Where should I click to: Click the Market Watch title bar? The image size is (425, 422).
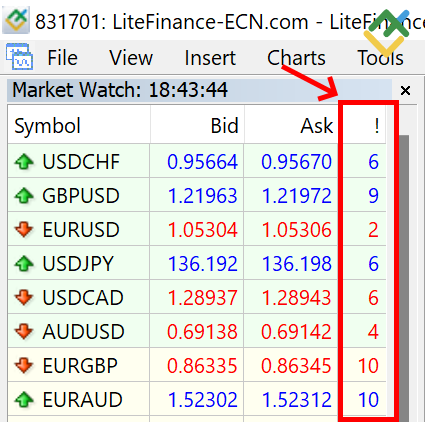point(199,90)
